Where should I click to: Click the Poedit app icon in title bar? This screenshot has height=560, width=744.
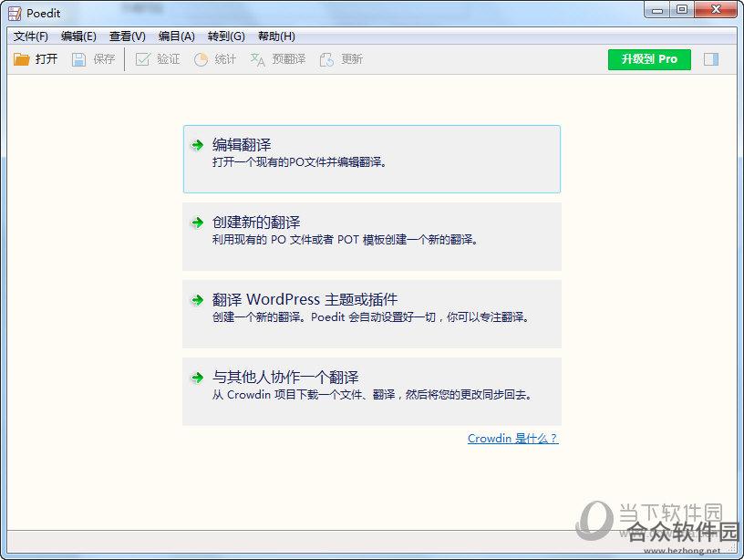coord(15,14)
